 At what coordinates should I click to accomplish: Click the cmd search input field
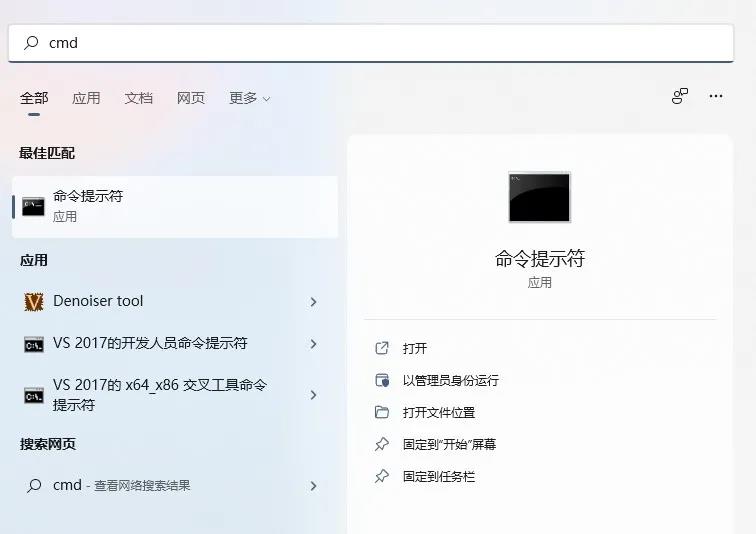(380, 43)
